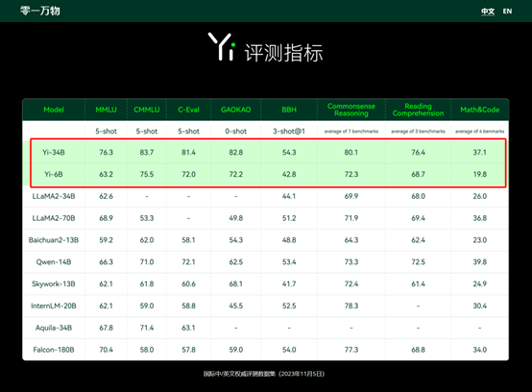
Task: Switch language to 中文
Action: 488,12
